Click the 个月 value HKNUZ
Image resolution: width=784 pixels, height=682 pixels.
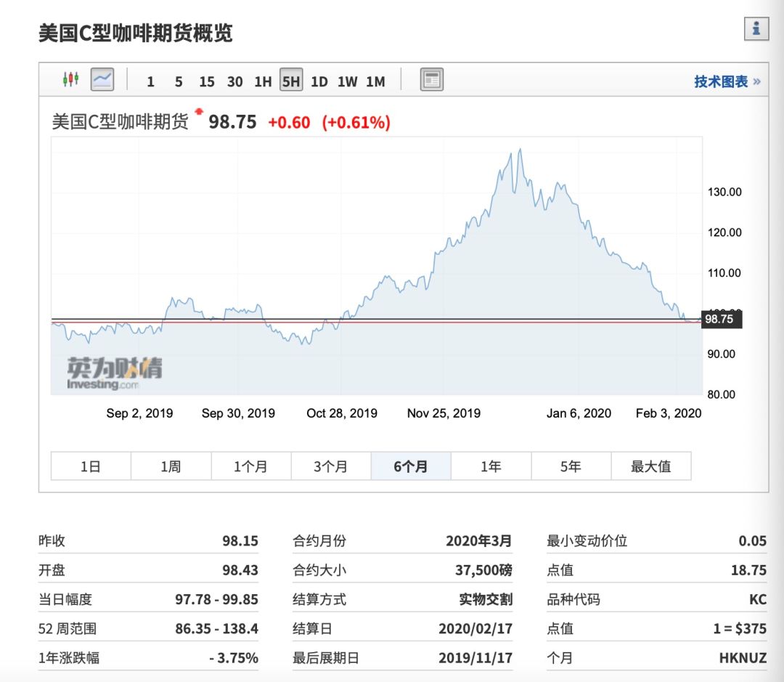pos(743,657)
